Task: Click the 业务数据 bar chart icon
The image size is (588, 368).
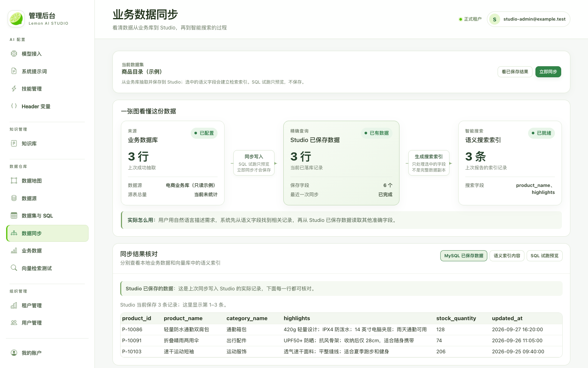Action: [14, 250]
